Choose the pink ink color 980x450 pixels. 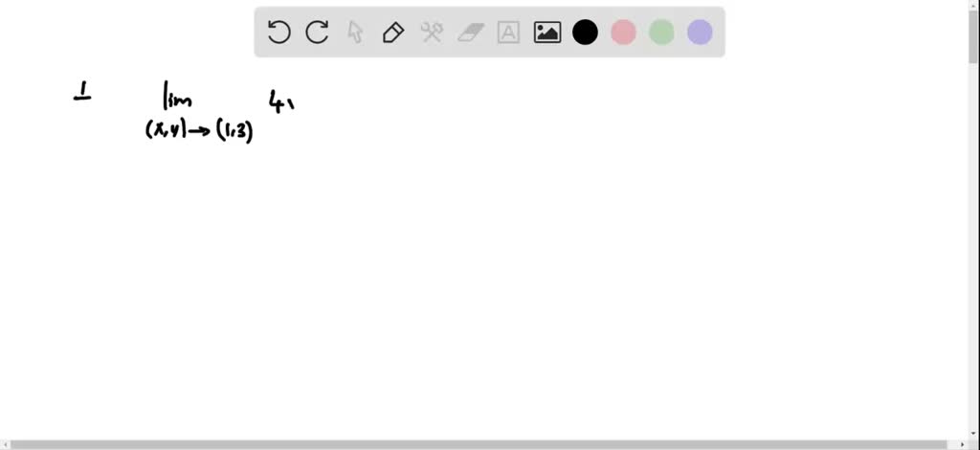pos(623,32)
